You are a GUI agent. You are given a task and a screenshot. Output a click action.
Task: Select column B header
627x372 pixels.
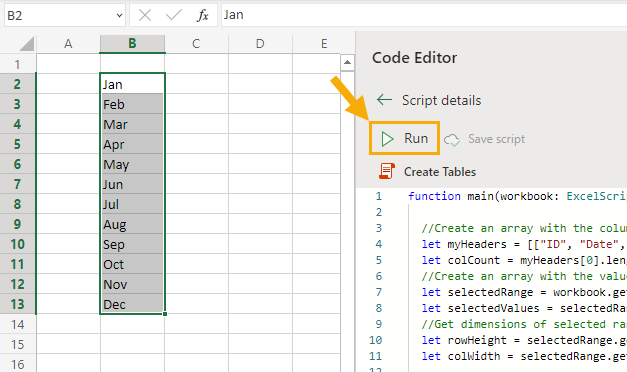click(x=132, y=43)
